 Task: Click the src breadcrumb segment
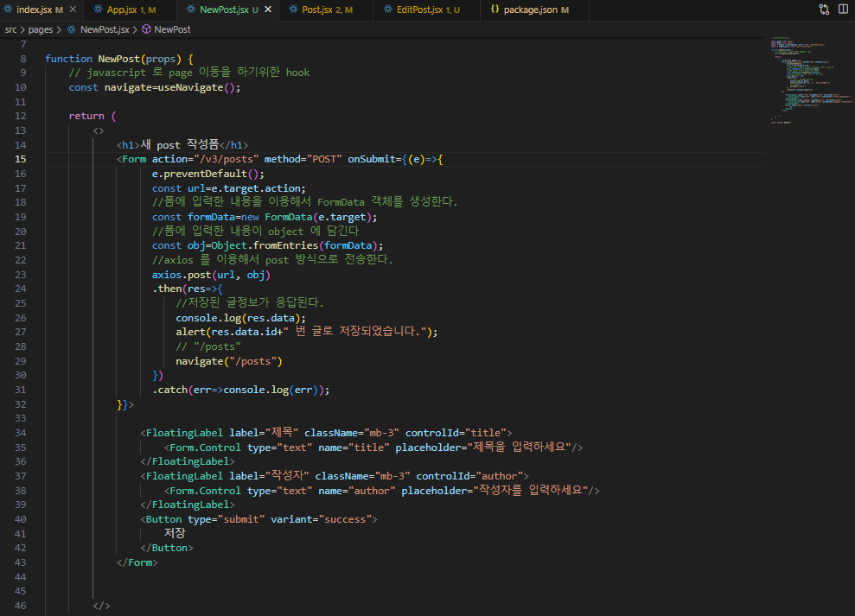click(x=11, y=29)
